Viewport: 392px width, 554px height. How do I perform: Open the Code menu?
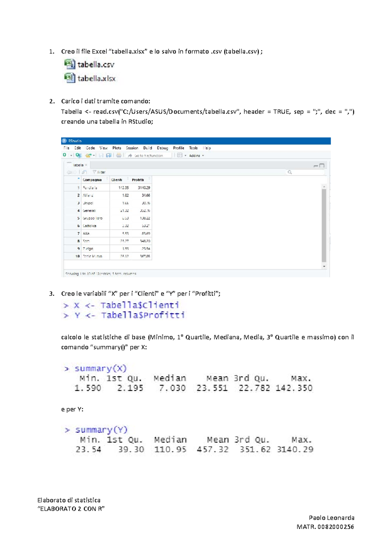point(90,148)
